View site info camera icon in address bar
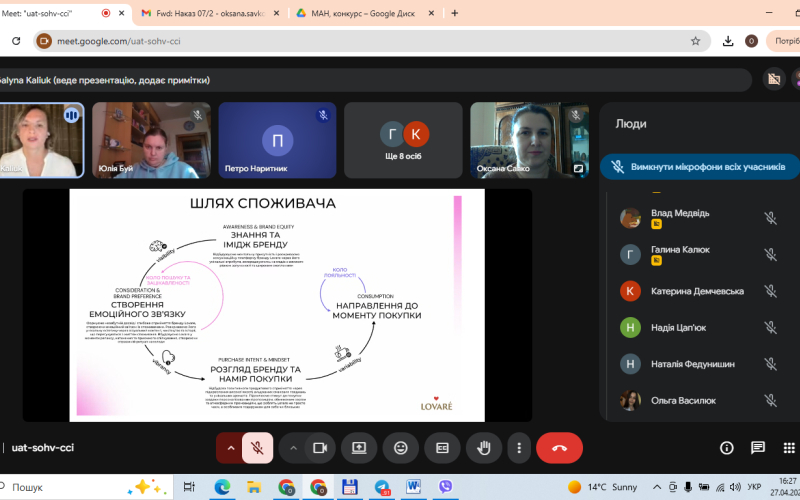The width and height of the screenshot is (800, 500). pos(44,41)
